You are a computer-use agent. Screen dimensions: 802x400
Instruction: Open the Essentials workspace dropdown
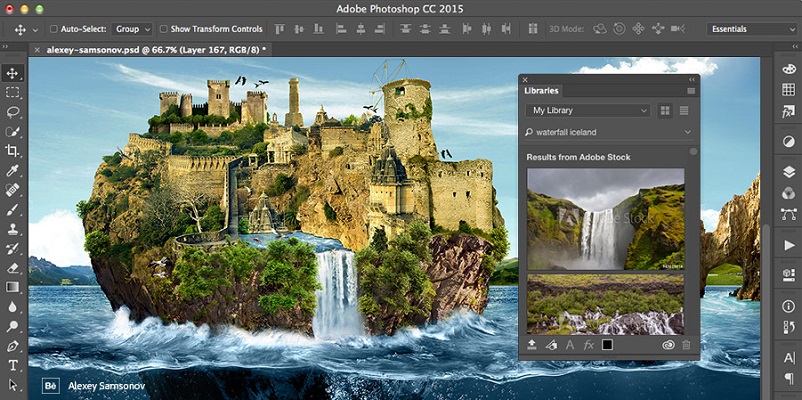coord(751,29)
